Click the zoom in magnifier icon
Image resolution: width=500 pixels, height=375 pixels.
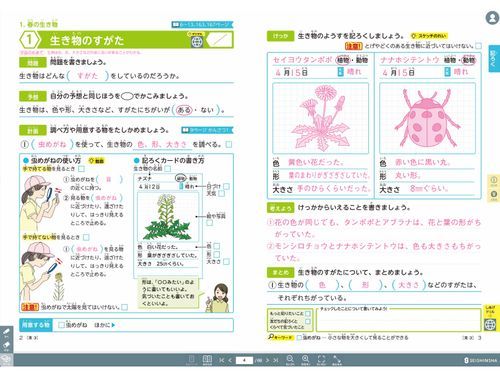(x=305, y=360)
